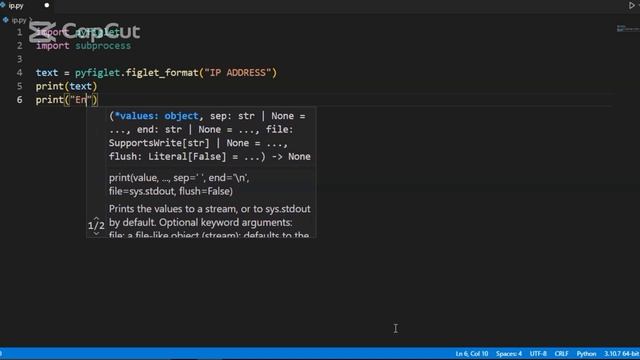
Task: Pick the 3.10.7 64-bit interpreter
Action: [x=621, y=353]
